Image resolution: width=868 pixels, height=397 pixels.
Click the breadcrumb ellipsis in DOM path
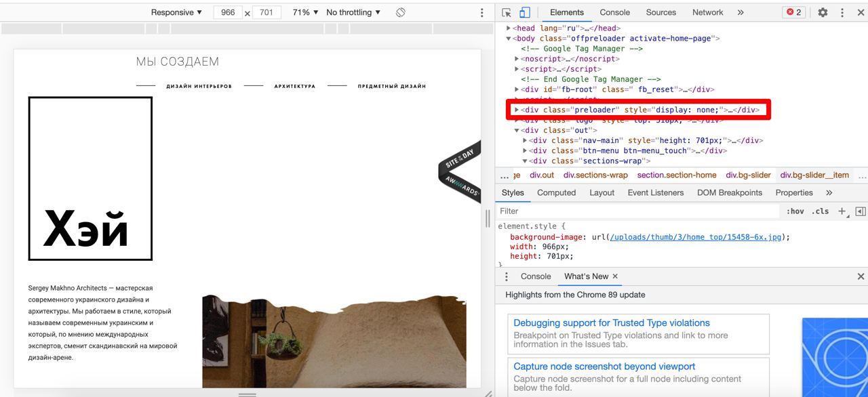point(504,175)
